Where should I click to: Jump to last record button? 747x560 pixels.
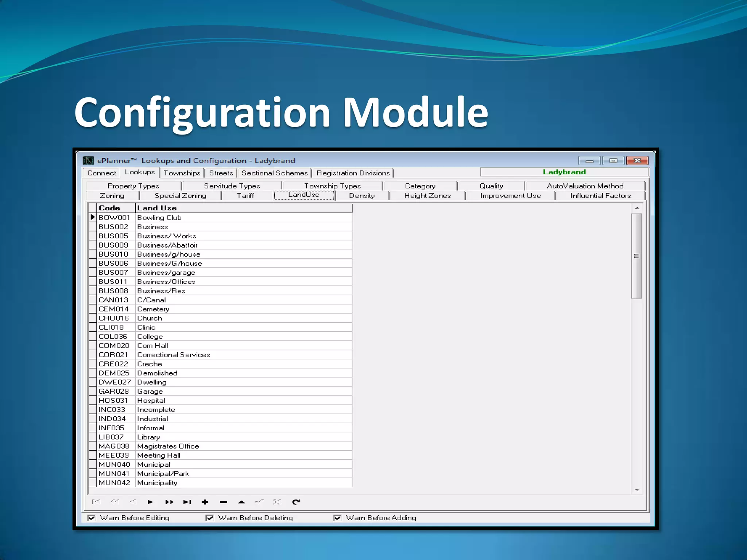click(x=187, y=502)
